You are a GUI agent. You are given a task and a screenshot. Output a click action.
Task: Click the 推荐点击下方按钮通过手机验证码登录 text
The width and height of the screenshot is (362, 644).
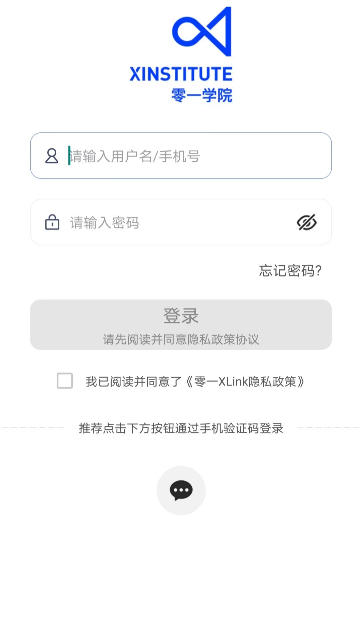tap(181, 428)
